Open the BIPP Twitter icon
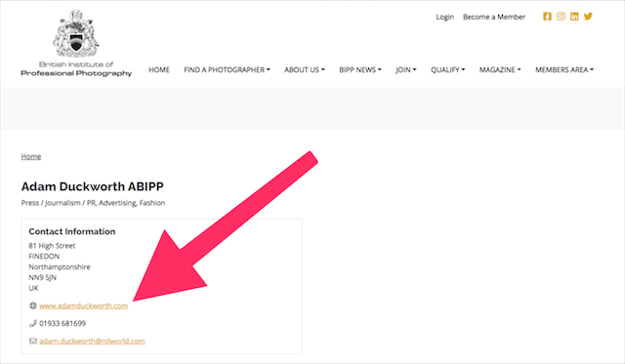 tap(588, 17)
